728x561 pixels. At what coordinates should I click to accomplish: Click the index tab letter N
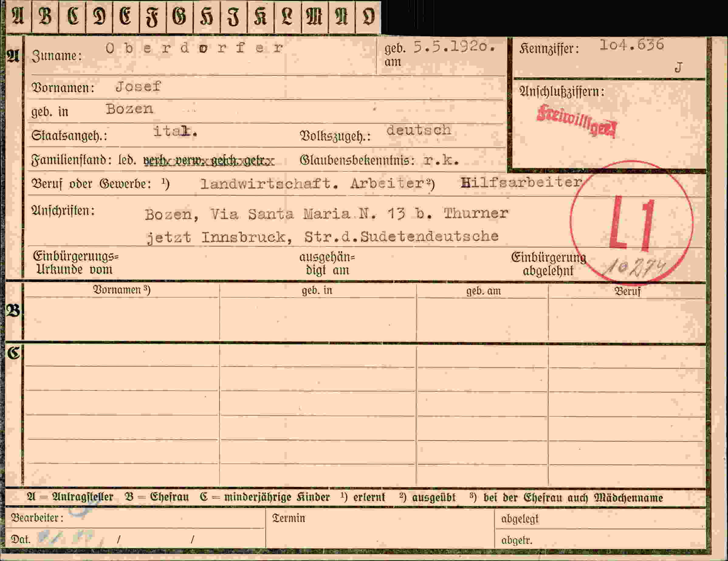342,17
